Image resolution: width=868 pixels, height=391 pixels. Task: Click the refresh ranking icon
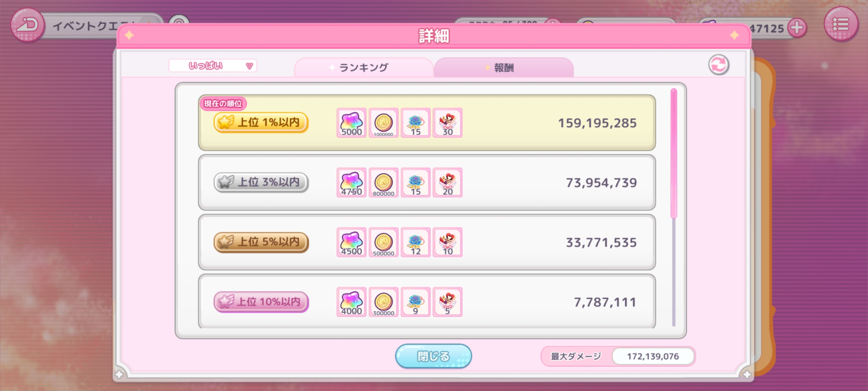click(x=719, y=65)
